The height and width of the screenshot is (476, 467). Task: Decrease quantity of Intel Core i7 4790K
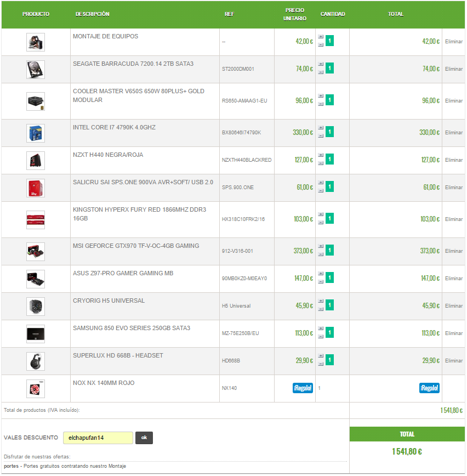click(x=321, y=136)
